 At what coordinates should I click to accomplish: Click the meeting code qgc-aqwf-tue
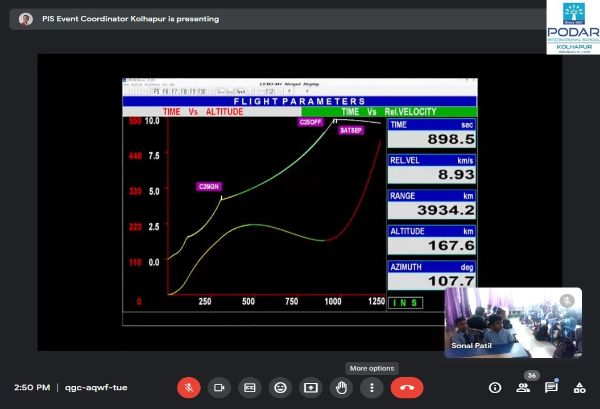click(x=96, y=387)
